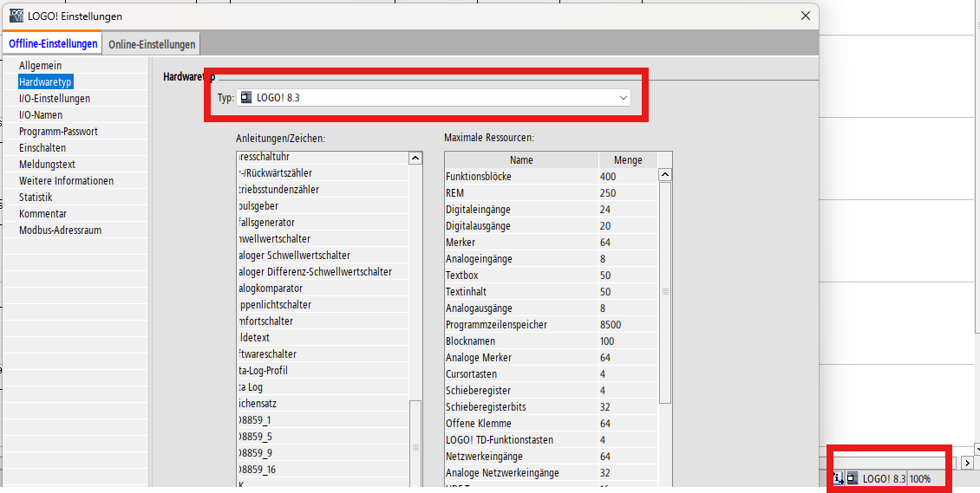Select the Offene Klemme row
The width and height of the screenshot is (980, 493).
pos(552,423)
